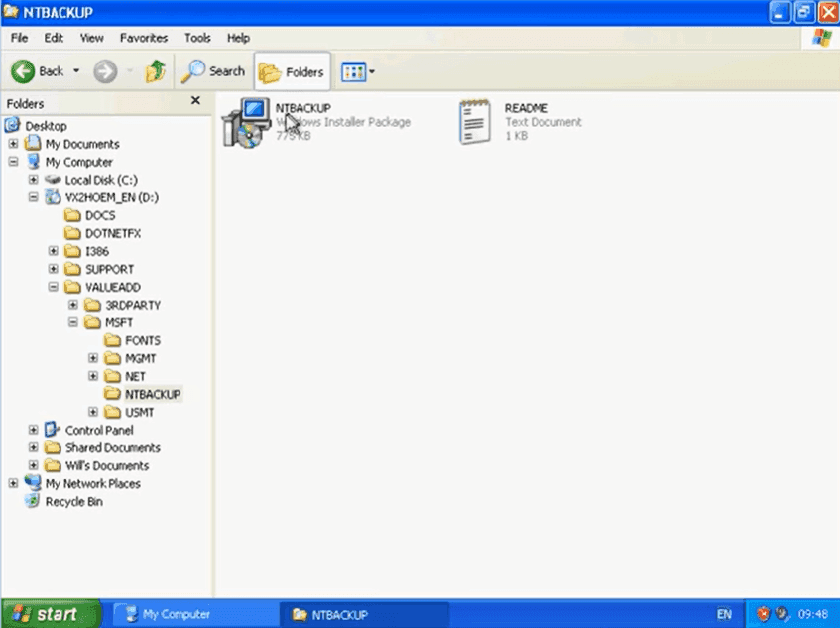The image size is (840, 628).
Task: Select Will's Documents folder label
Action: click(x=107, y=465)
